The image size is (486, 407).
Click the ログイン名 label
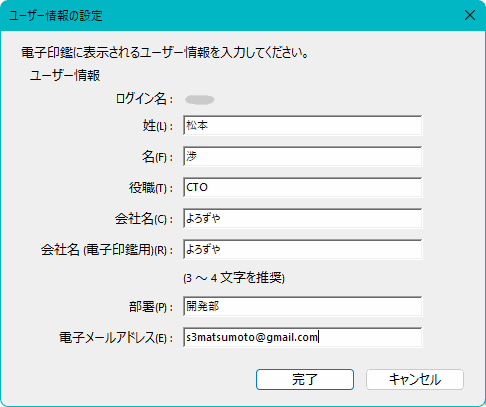pyautogui.click(x=144, y=99)
